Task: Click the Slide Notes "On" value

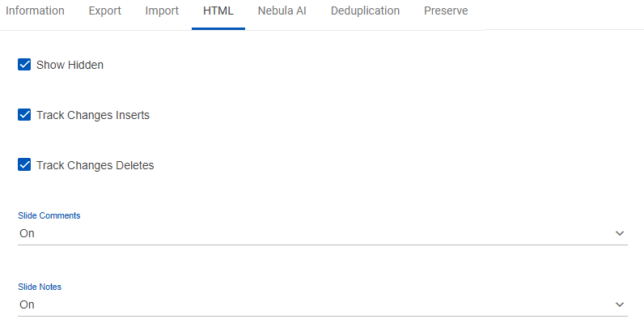Action: pos(28,304)
